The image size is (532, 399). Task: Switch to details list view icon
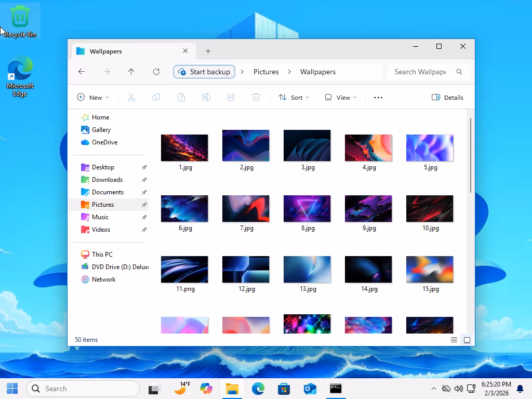coord(454,340)
